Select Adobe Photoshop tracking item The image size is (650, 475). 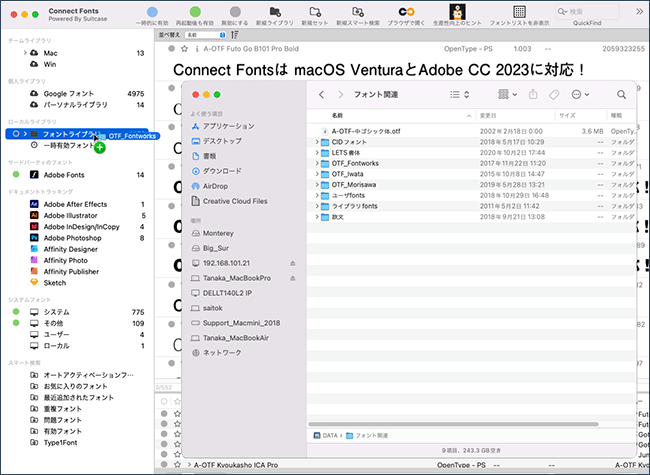click(x=73, y=238)
